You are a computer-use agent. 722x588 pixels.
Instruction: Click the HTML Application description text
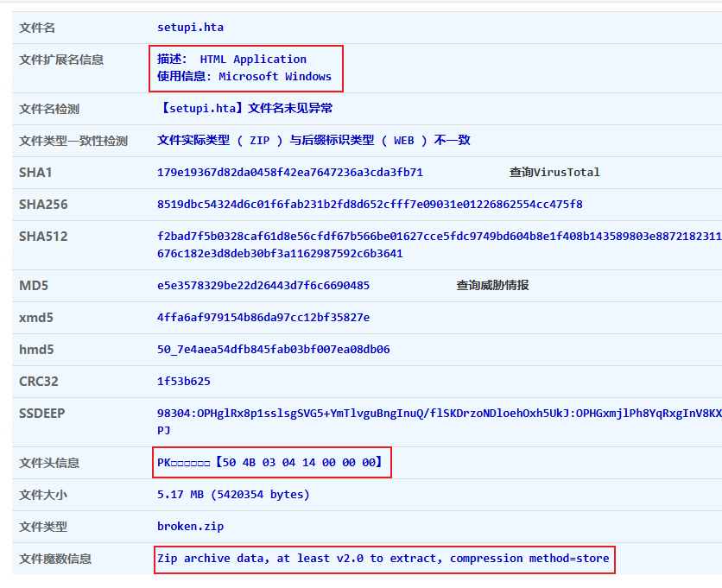click(x=252, y=60)
